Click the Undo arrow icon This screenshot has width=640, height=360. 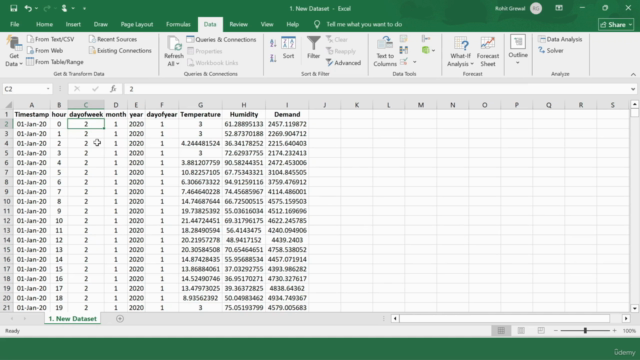pyautogui.click(x=28, y=8)
